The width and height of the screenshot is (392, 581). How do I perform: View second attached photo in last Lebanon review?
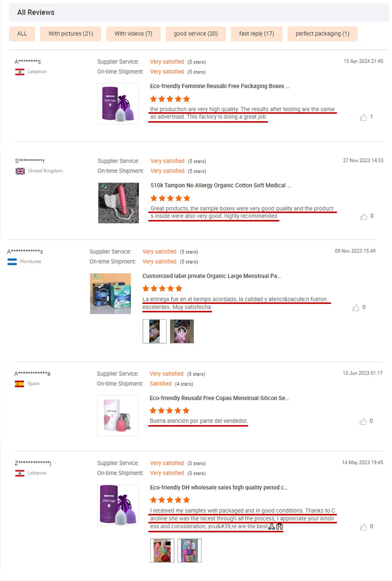coord(190,551)
